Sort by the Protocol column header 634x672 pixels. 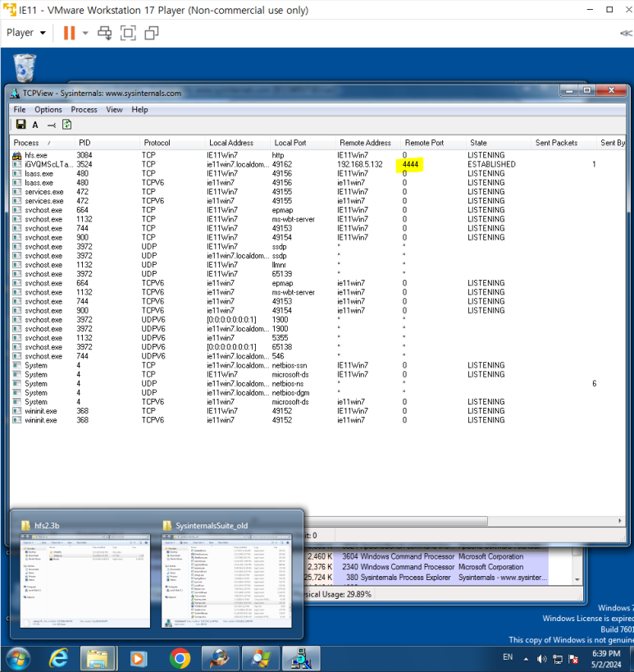(x=172, y=143)
